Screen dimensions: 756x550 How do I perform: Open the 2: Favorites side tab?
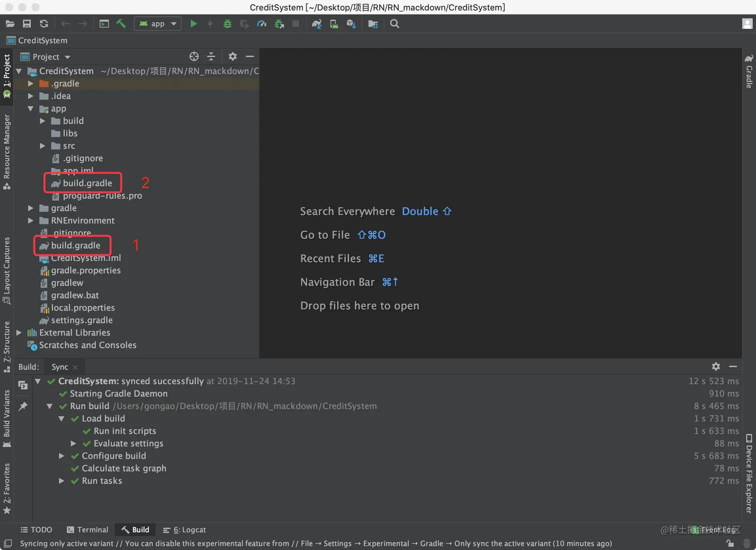(6, 488)
